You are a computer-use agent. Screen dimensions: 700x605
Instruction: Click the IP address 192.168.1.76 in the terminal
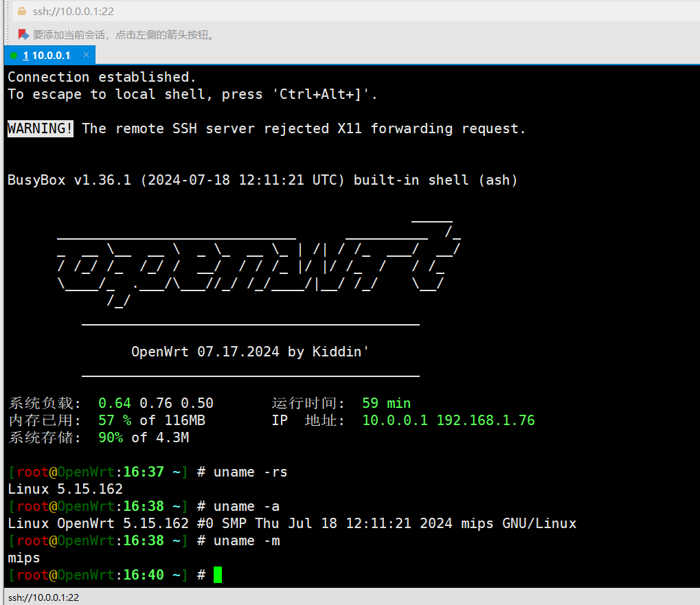(486, 420)
